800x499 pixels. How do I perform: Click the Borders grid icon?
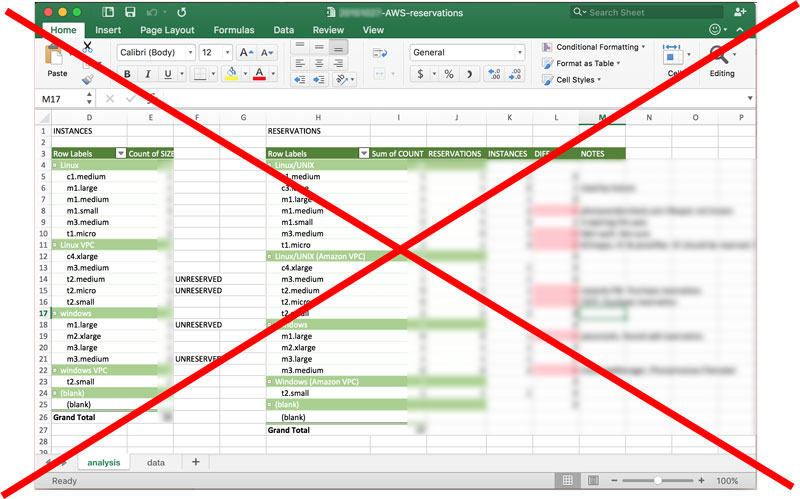point(200,74)
